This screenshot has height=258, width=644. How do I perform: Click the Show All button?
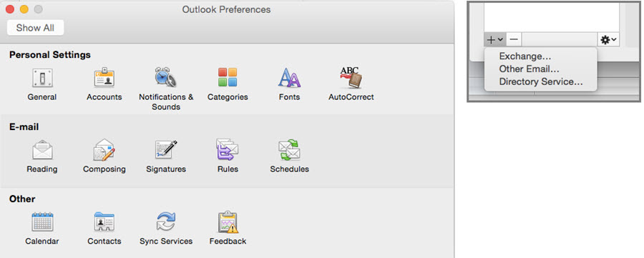click(35, 28)
